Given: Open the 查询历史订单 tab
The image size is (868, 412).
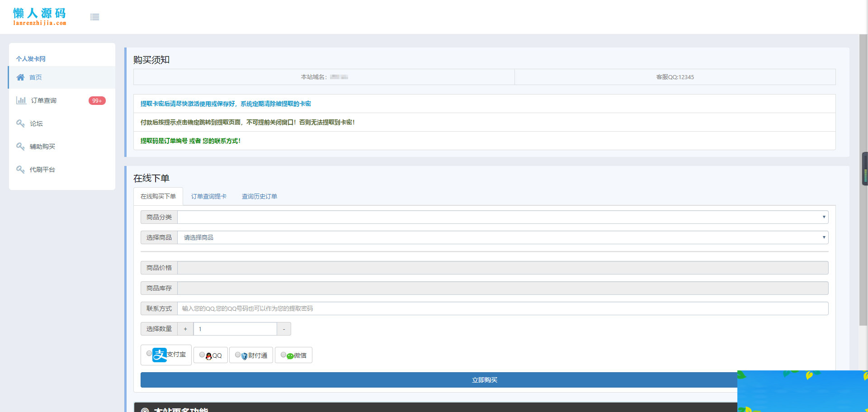Looking at the screenshot, I should tap(259, 196).
